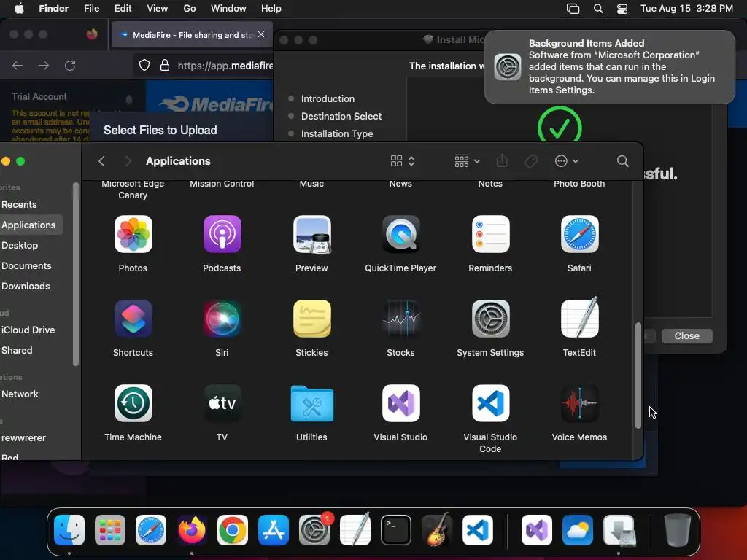747x560 pixels.
Task: Open Google Chrome from the Dock
Action: click(233, 530)
